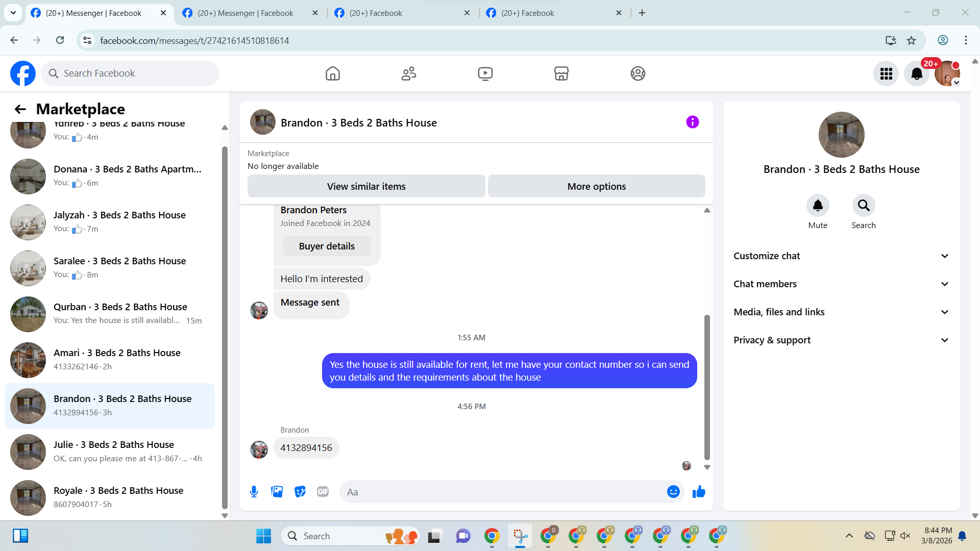This screenshot has height=551, width=980.
Task: Bookmark this page with the star icon
Action: 911,40
